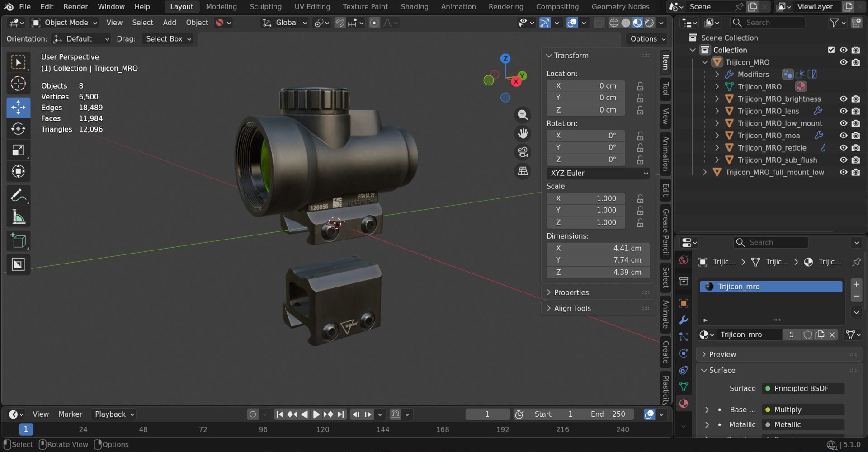Add a new material slot
The height and width of the screenshot is (452, 868).
coord(856,284)
